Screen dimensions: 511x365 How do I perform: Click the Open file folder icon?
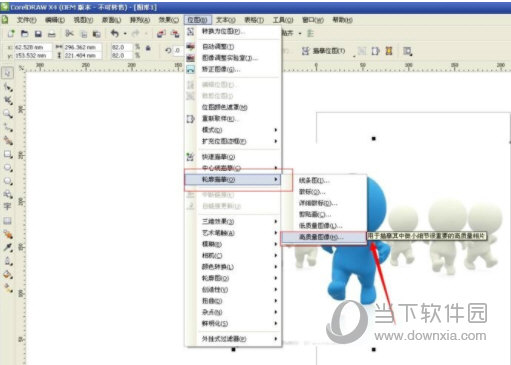tap(24, 34)
